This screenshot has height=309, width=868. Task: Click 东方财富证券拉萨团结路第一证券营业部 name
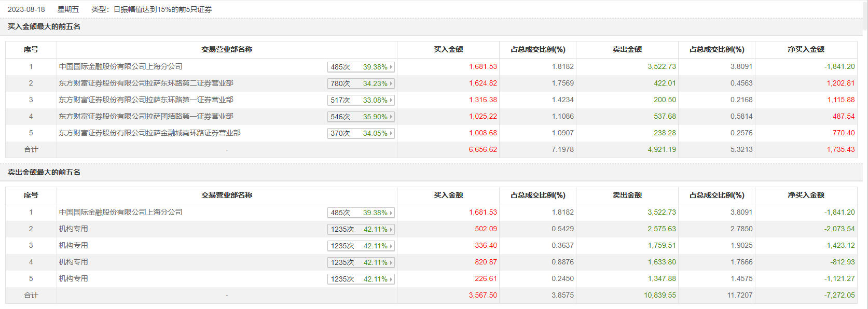146,116
